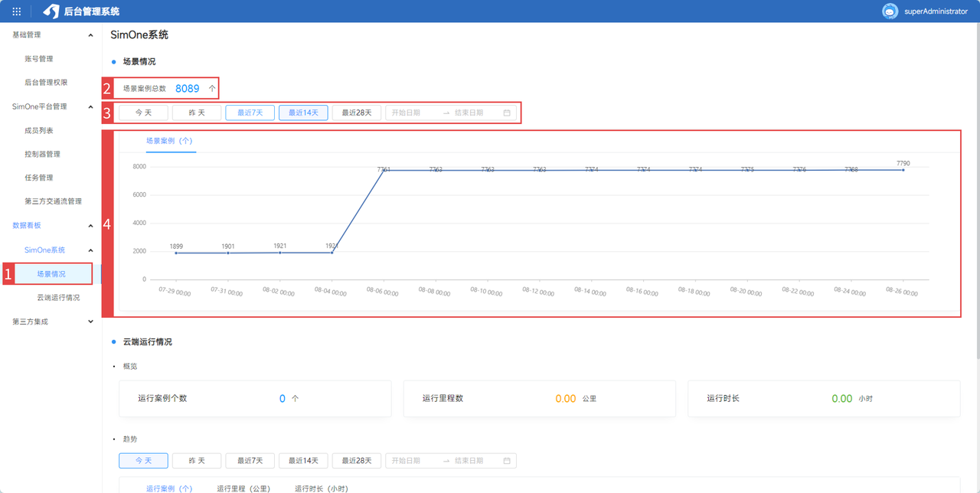Go to 账号管理 page
980x493 pixels.
39,59
